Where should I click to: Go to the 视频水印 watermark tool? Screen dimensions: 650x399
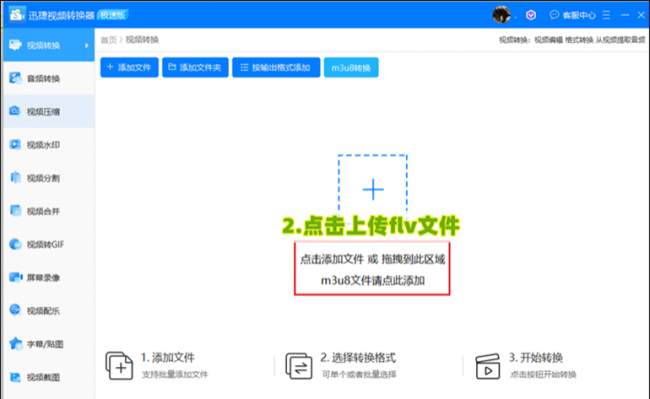(x=49, y=145)
